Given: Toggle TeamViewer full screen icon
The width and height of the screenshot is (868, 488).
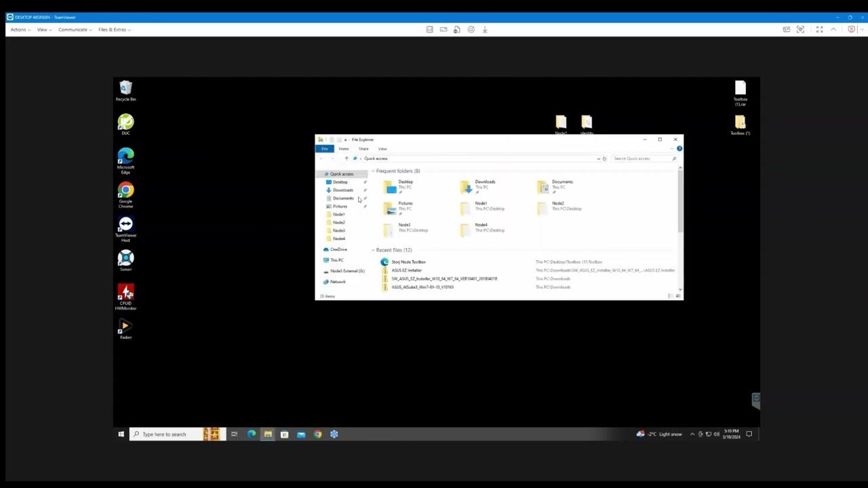Looking at the screenshot, I should tap(819, 30).
